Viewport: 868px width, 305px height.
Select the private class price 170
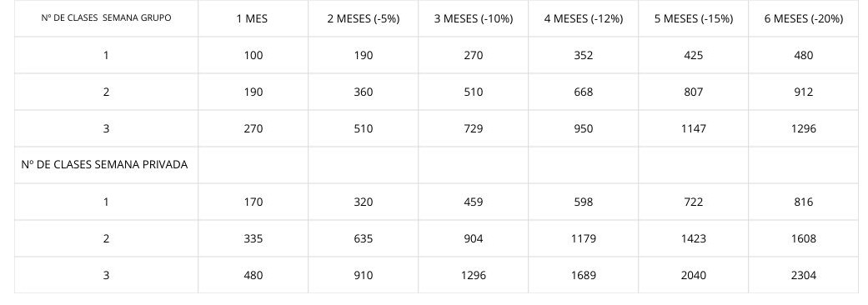[x=253, y=202]
